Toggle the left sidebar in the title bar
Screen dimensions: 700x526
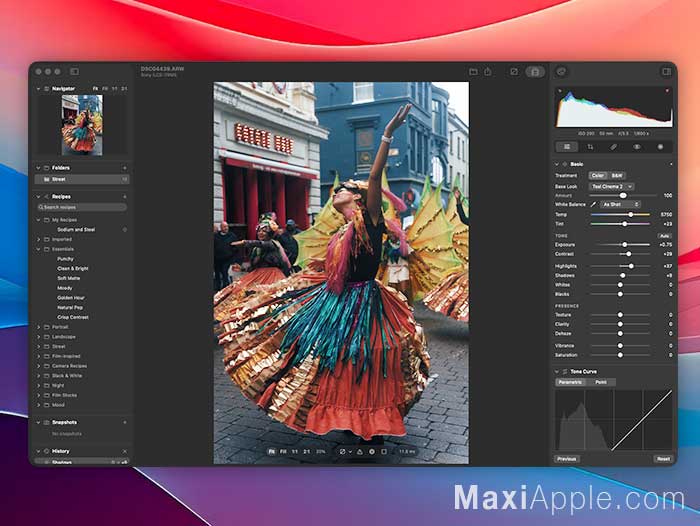pos(75,71)
